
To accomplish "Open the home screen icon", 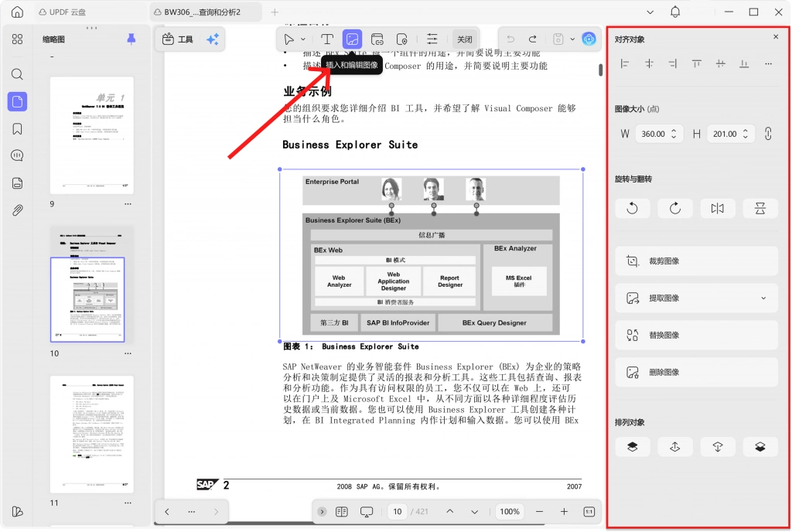I will pyautogui.click(x=17, y=12).
